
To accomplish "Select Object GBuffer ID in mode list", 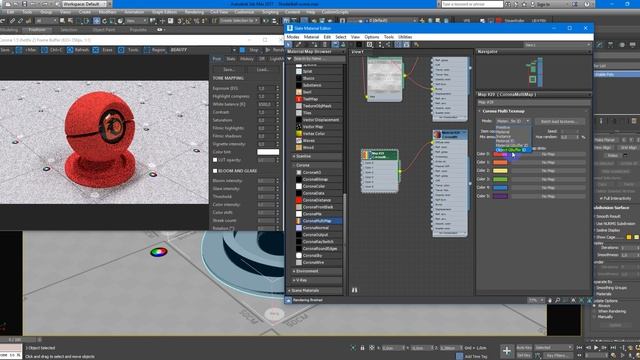I will pyautogui.click(x=513, y=150).
